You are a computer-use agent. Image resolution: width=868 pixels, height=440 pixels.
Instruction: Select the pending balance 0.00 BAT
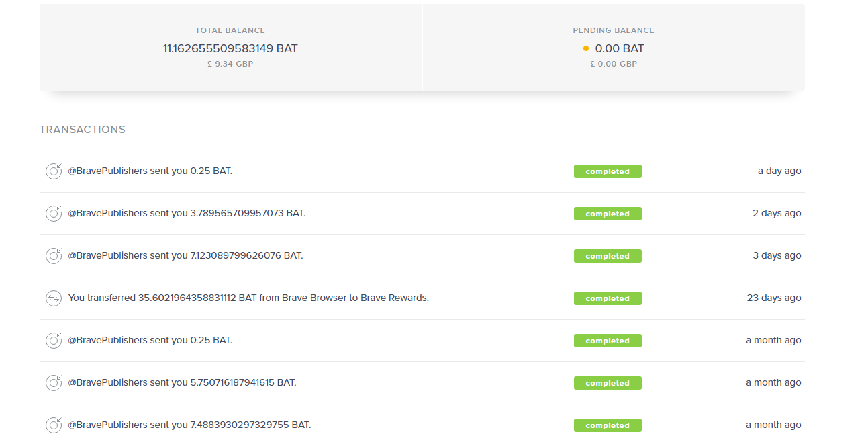pyautogui.click(x=620, y=48)
